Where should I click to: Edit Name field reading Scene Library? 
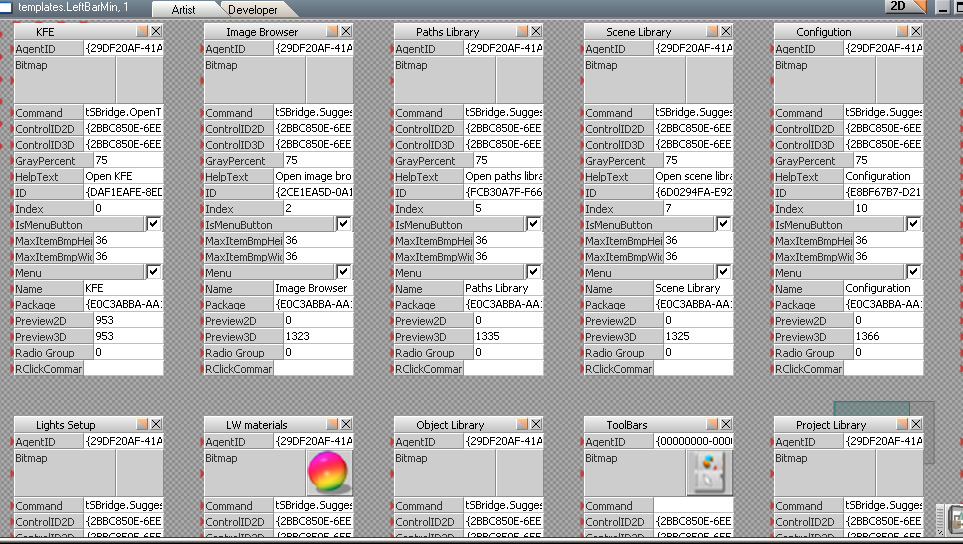coord(693,288)
